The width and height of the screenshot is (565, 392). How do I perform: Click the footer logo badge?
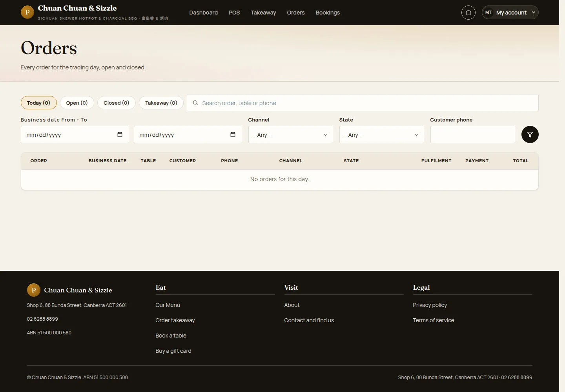33,290
